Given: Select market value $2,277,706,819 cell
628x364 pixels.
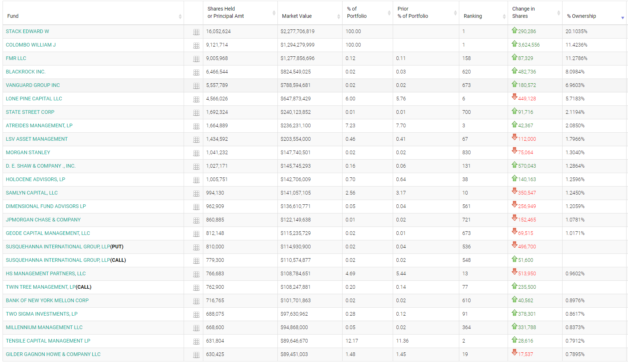Looking at the screenshot, I should click(x=297, y=31).
